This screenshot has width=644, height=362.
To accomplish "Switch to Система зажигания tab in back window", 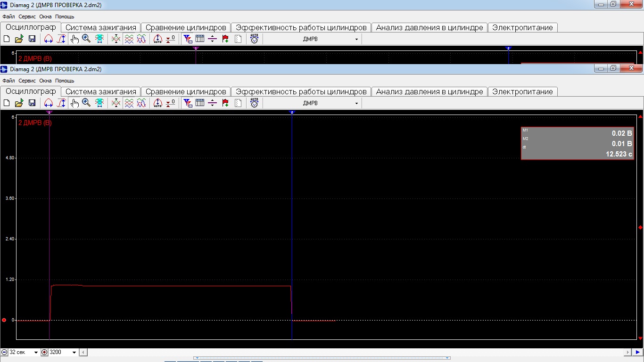I will pos(101,27).
